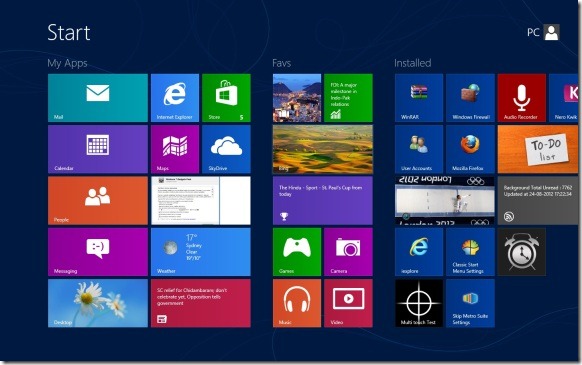This screenshot has height=365, width=582.
Task: Open the Mail tile
Action: click(x=98, y=98)
